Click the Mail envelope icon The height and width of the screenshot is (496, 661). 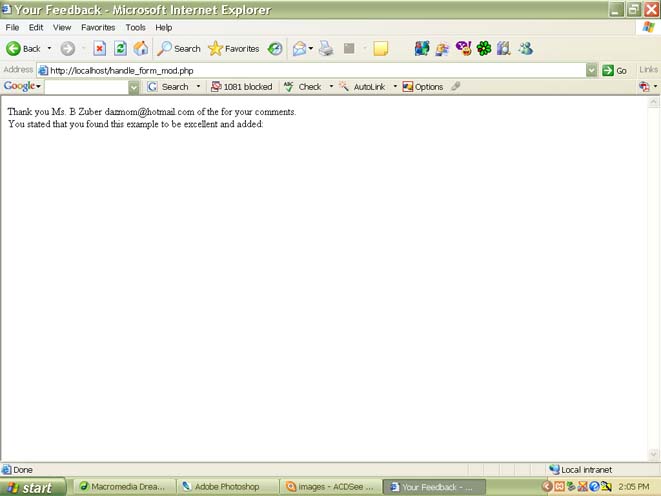[299, 49]
